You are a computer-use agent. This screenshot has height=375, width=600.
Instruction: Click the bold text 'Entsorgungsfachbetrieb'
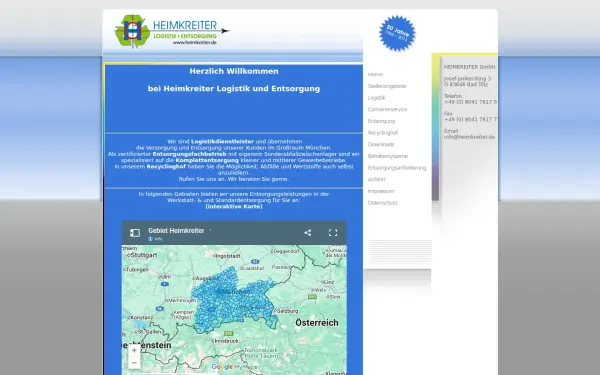(x=189, y=154)
